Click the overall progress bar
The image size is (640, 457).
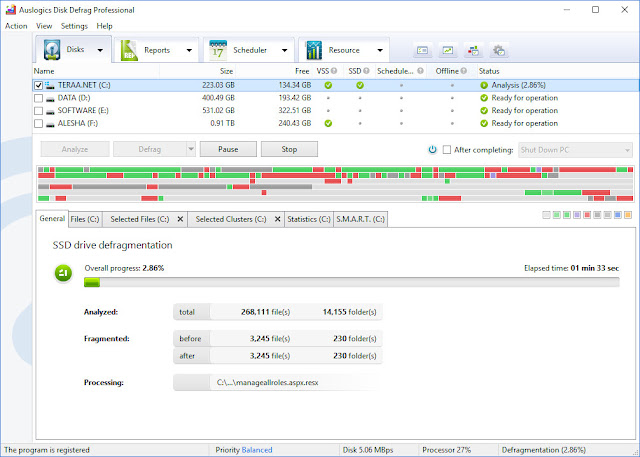point(351,282)
